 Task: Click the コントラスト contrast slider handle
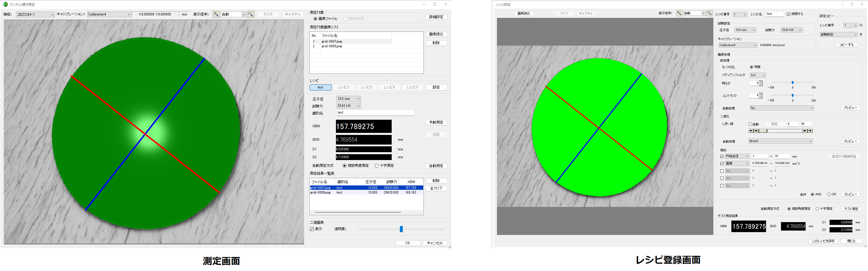click(x=792, y=95)
